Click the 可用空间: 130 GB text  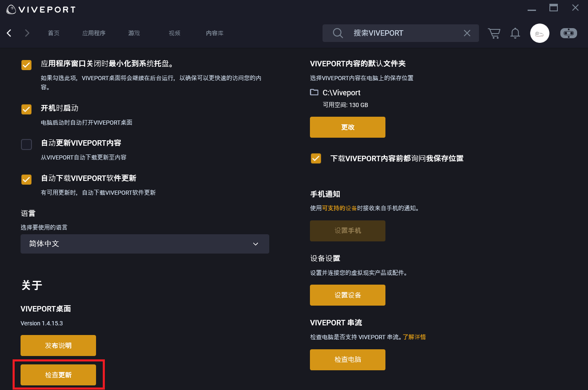pyautogui.click(x=345, y=105)
